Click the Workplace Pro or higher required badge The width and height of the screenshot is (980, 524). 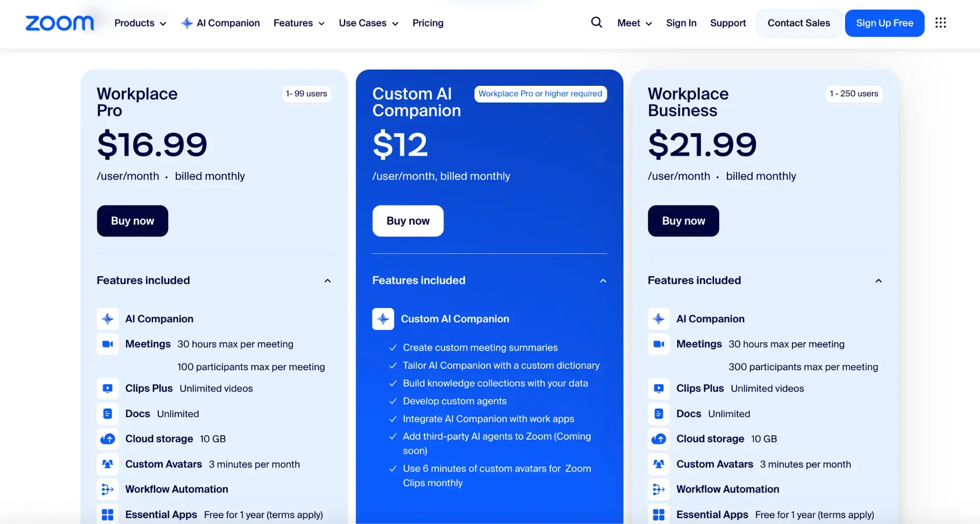(540, 93)
